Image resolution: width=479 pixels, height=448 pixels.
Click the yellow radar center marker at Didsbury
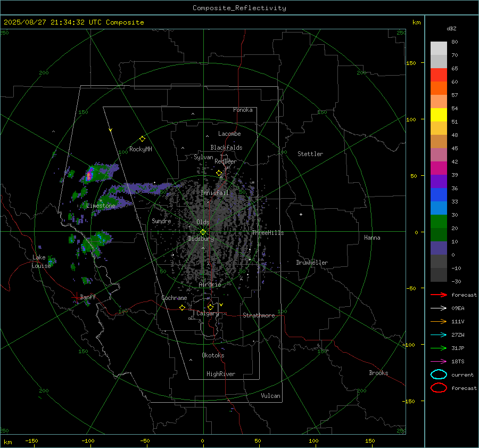click(x=203, y=232)
